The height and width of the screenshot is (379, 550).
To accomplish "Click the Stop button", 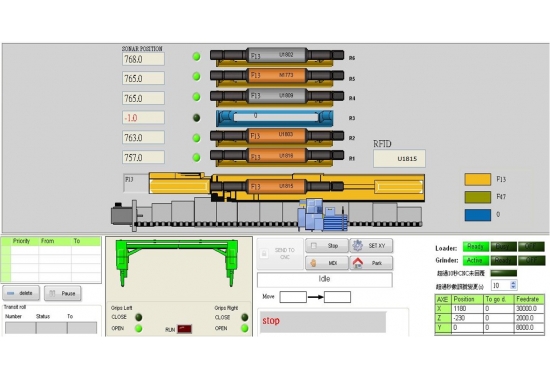I will [x=327, y=246].
